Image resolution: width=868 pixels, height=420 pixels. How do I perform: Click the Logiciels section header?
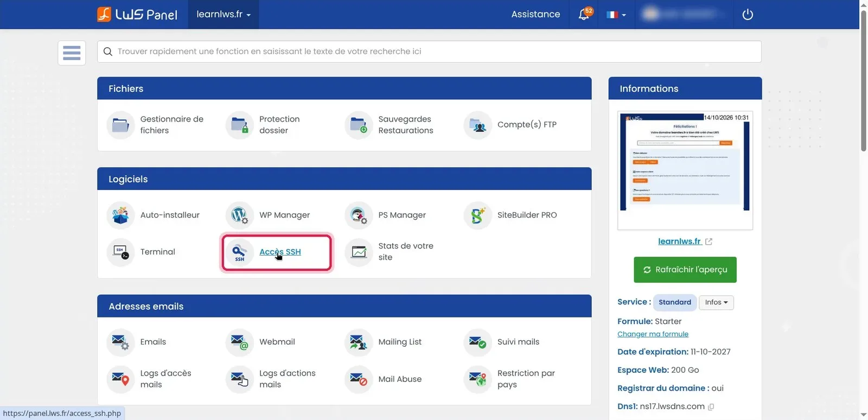pyautogui.click(x=344, y=179)
